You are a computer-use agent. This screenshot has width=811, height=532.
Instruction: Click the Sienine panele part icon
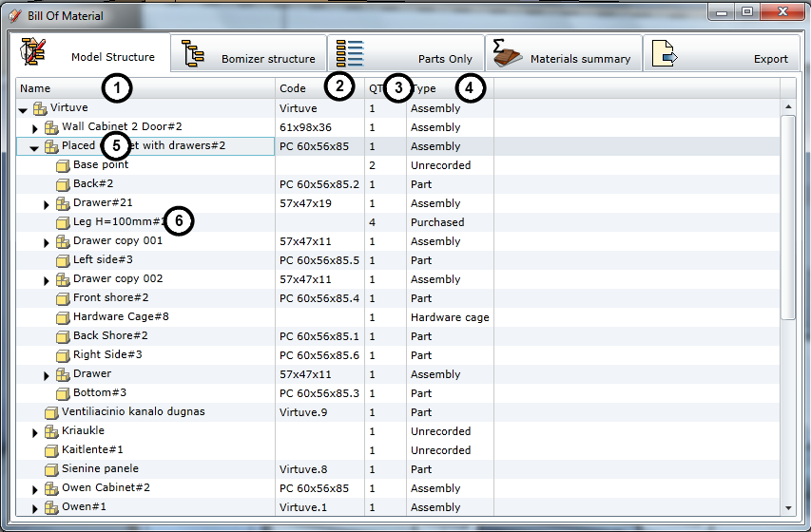(51, 469)
